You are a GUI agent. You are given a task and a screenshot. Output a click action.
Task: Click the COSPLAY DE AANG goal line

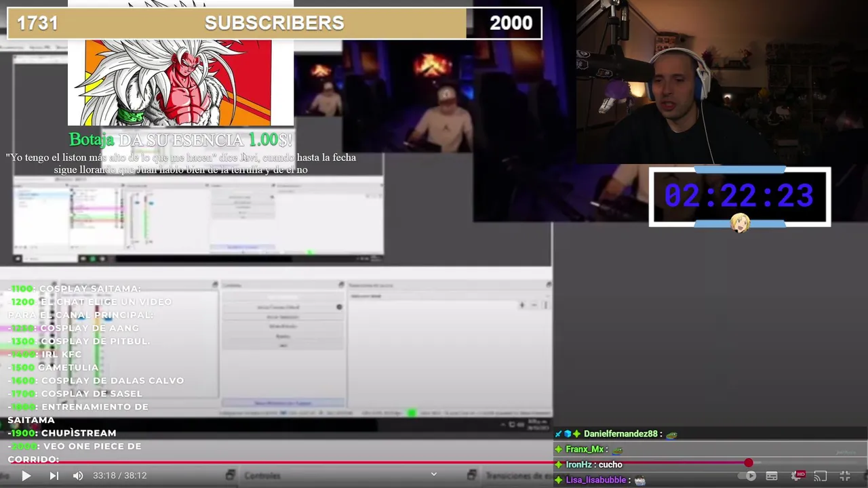tap(74, 328)
